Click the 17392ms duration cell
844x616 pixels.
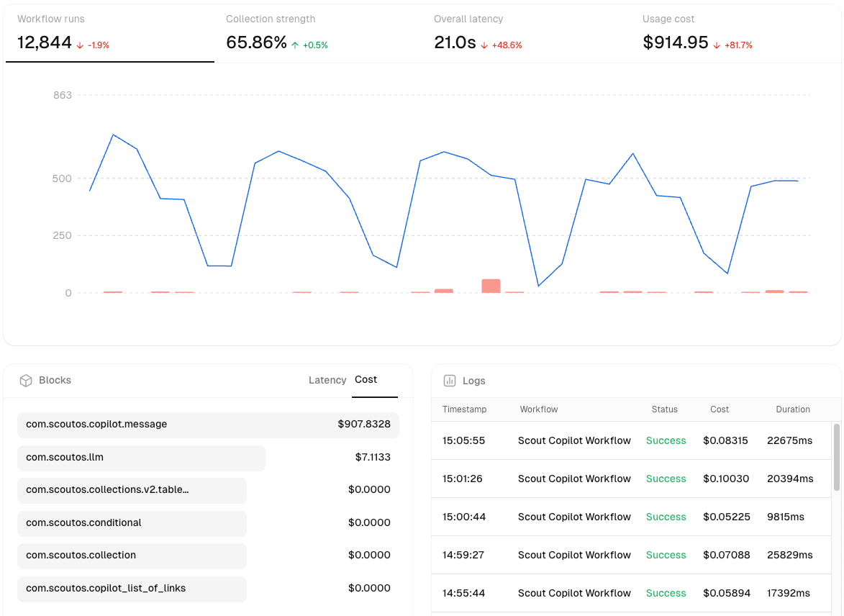[x=789, y=594]
